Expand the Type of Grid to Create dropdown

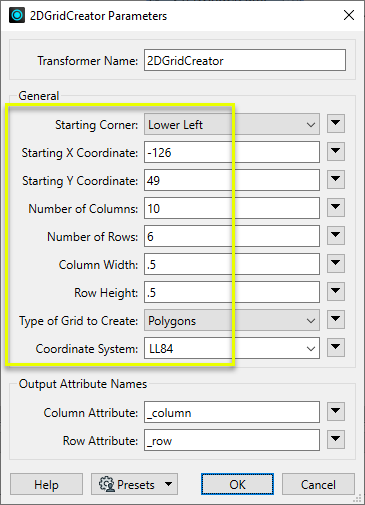(232, 320)
